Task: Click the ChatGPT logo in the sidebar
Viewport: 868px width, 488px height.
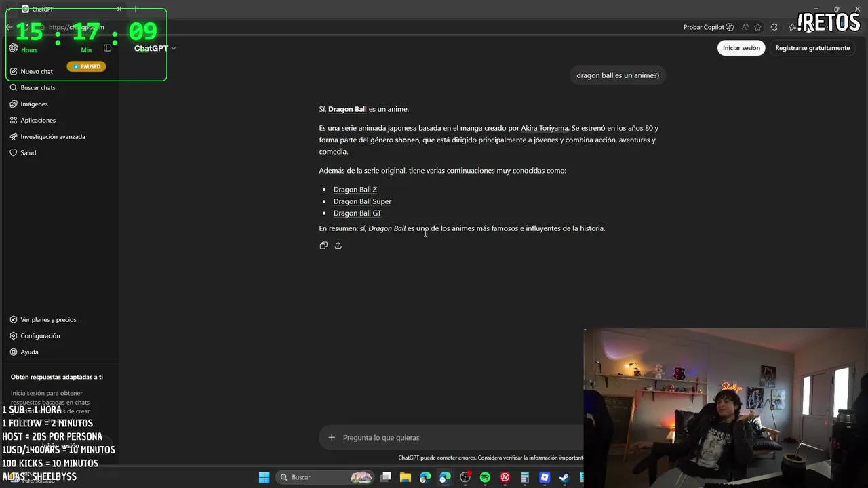Action: click(x=14, y=48)
